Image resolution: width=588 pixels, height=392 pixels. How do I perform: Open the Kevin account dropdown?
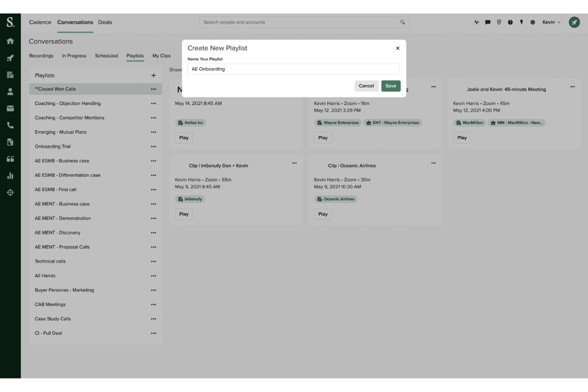[551, 22]
